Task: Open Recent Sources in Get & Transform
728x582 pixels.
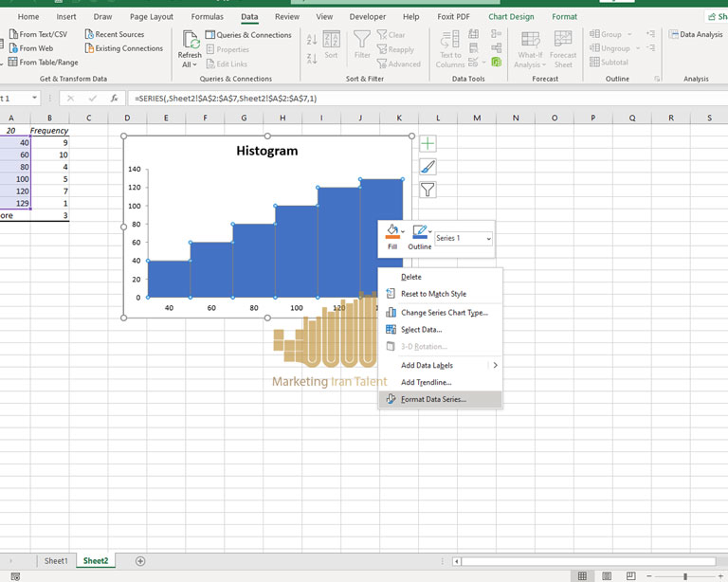Action: (x=114, y=35)
